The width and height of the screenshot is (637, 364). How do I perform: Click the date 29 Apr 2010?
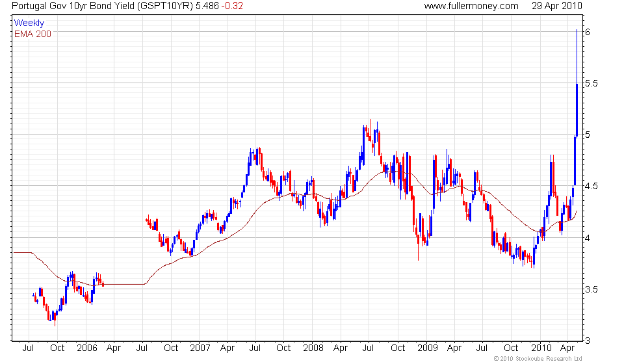click(x=557, y=6)
